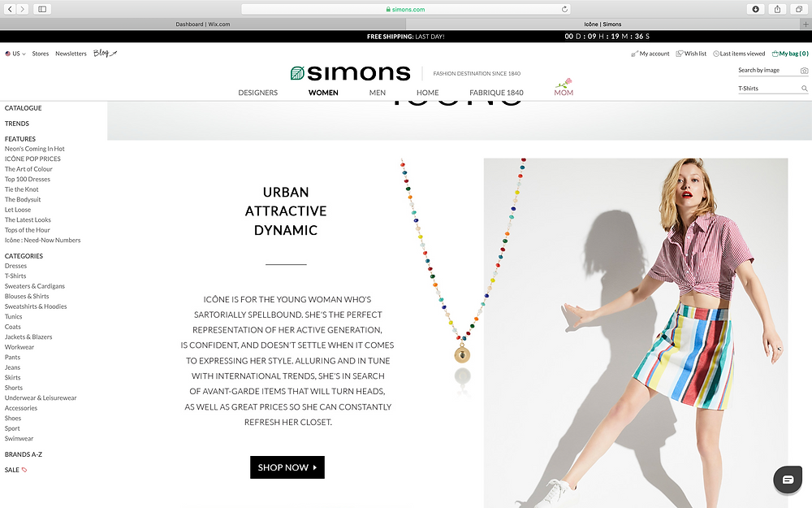Open the live chat bubble icon
Image resolution: width=812 pixels, height=508 pixels.
(788, 480)
